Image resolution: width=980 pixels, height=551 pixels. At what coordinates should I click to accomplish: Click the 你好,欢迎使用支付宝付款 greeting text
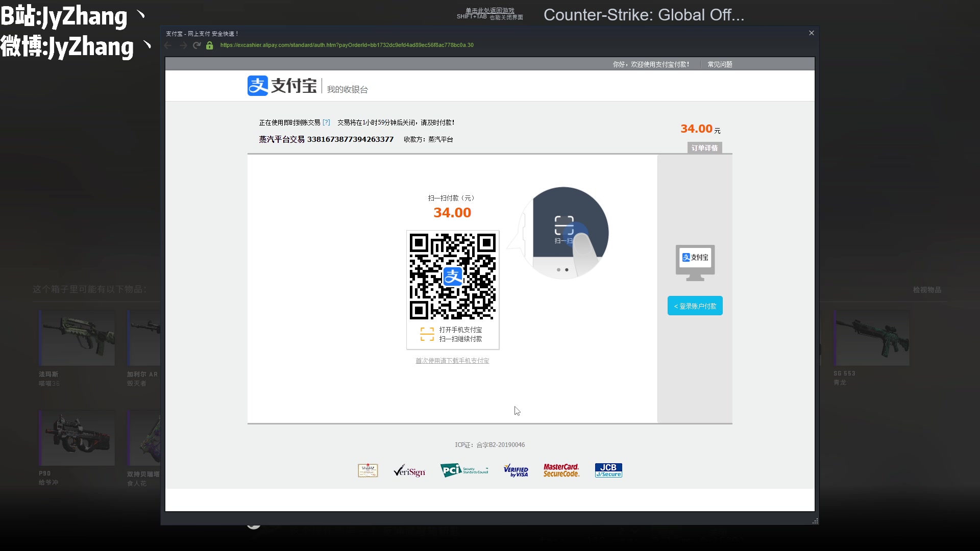pyautogui.click(x=651, y=64)
